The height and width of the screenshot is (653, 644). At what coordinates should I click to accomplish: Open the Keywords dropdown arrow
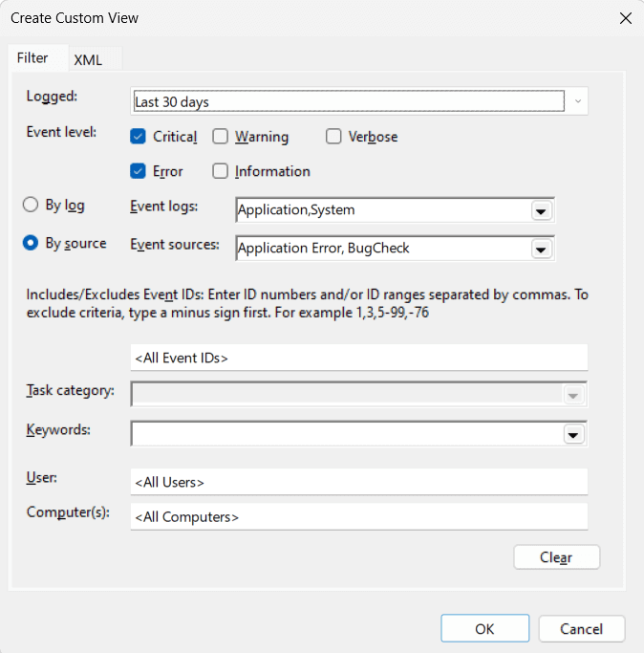[573, 434]
